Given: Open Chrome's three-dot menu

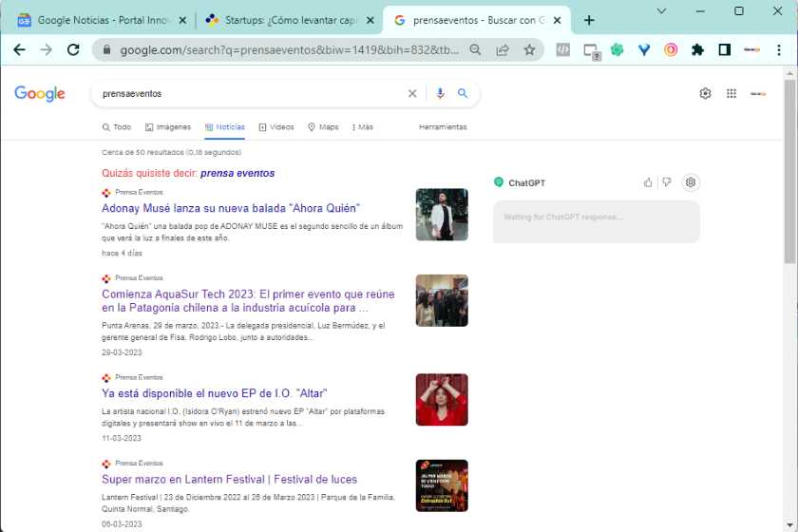Looking at the screenshot, I should point(781,50).
